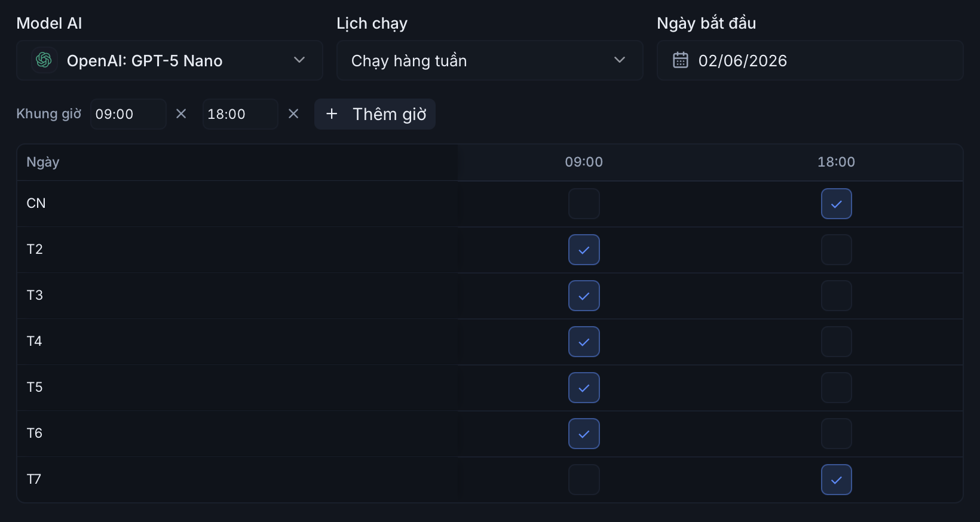Image resolution: width=980 pixels, height=522 pixels.
Task: Click the Thêm giờ button
Action: [375, 114]
